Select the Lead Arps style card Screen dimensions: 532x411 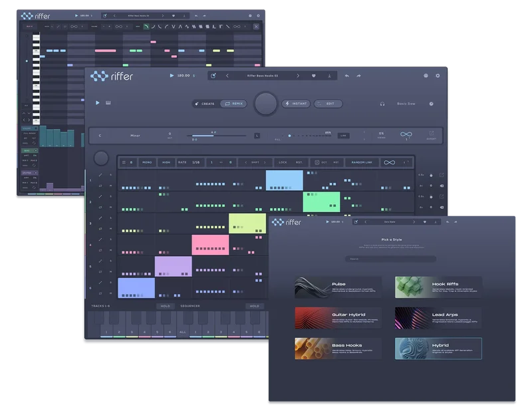[438, 318]
